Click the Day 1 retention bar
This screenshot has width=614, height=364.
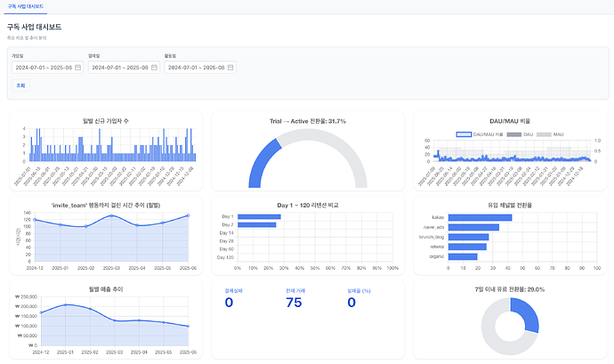pos(259,216)
